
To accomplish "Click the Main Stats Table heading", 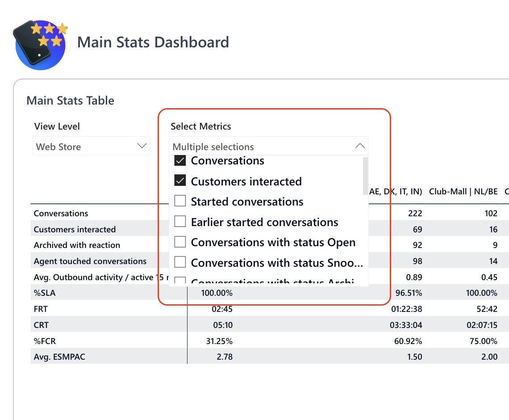I will coord(71,101).
